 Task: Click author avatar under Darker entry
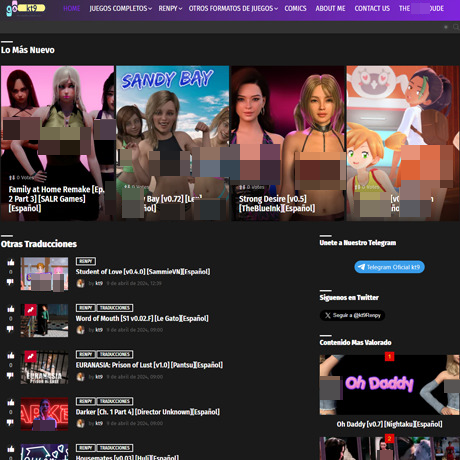80,423
